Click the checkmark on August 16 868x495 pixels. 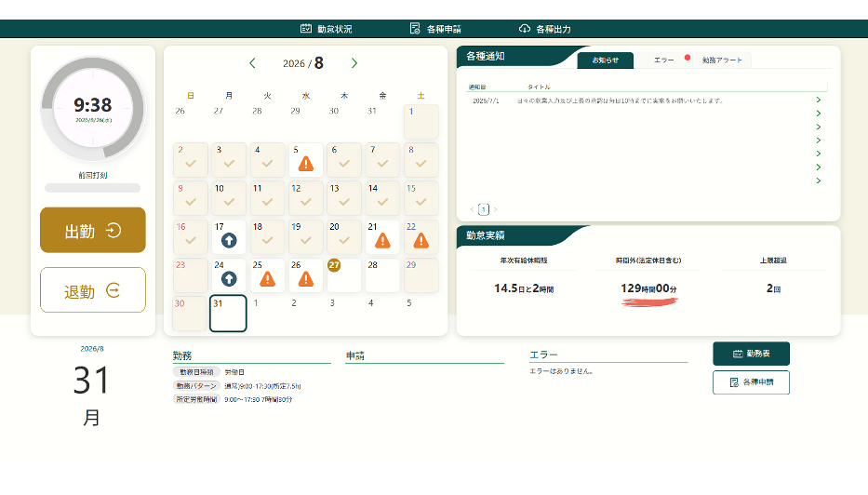click(x=191, y=240)
